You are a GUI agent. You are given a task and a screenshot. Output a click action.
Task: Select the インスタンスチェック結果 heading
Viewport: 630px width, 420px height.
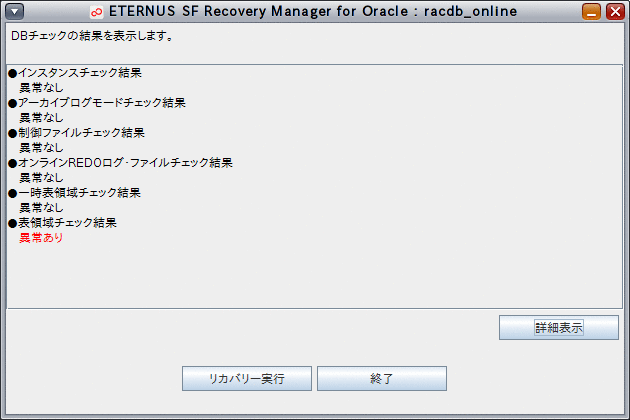click(x=75, y=73)
